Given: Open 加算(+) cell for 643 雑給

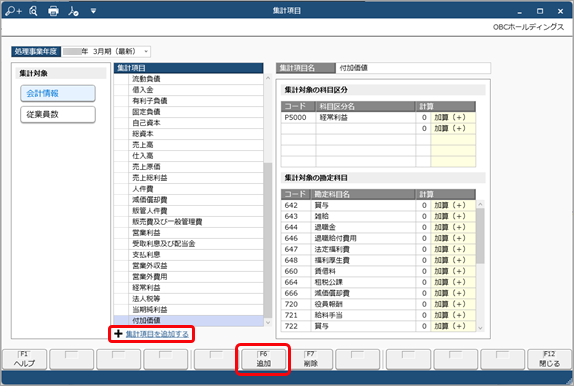Looking at the screenshot, I should [453, 216].
